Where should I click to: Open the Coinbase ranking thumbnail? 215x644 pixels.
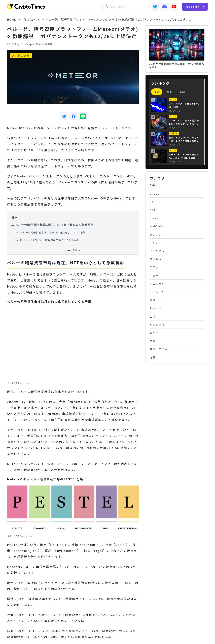pyautogui.click(x=159, y=105)
